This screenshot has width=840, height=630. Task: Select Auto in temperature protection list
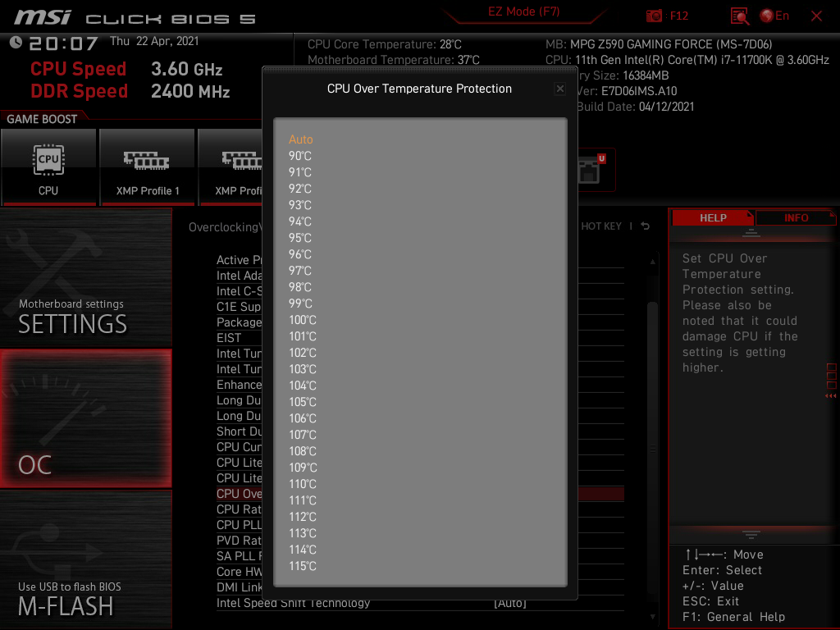300,139
